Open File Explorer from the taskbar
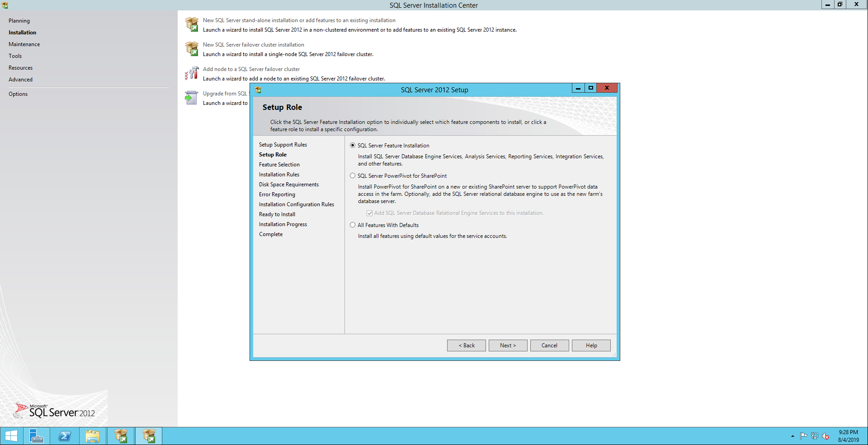The height and width of the screenshot is (445, 868). point(93,436)
